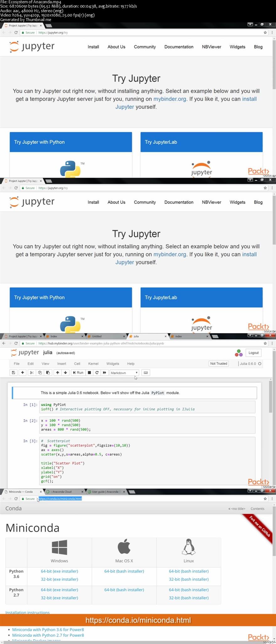The height and width of the screenshot is (644, 276).
Task: Click the Windows logo in the Miniconda table
Action: pyautogui.click(x=59, y=547)
